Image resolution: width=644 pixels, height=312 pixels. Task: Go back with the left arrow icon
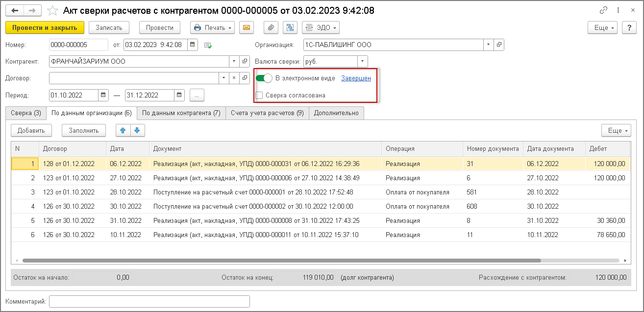tap(14, 10)
